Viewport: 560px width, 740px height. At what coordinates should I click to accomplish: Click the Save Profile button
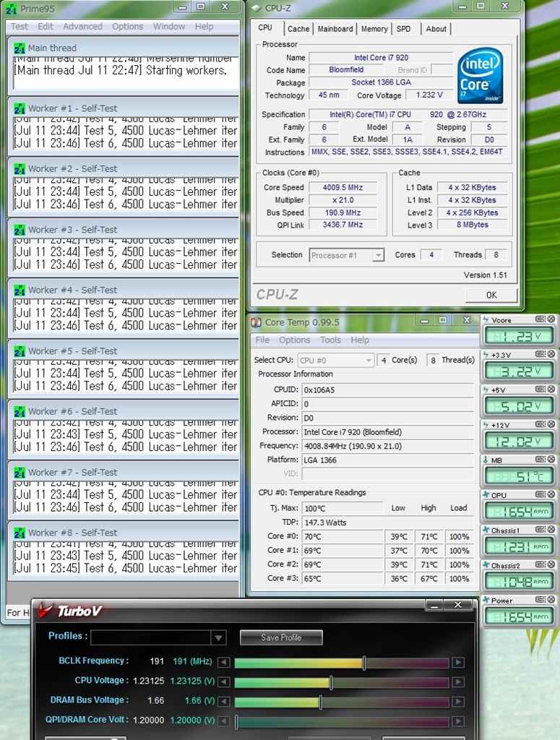tap(281, 637)
